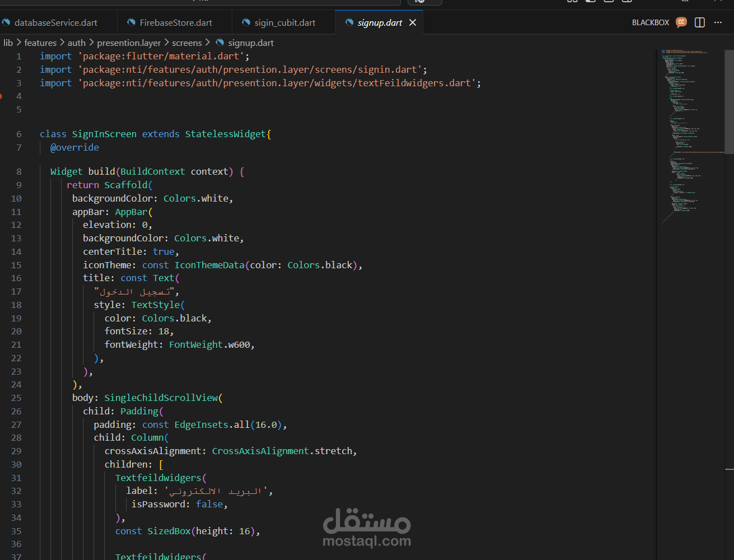Image resolution: width=734 pixels, height=560 pixels.
Task: Click the 'fontSize: 18' line
Action: pos(139,332)
